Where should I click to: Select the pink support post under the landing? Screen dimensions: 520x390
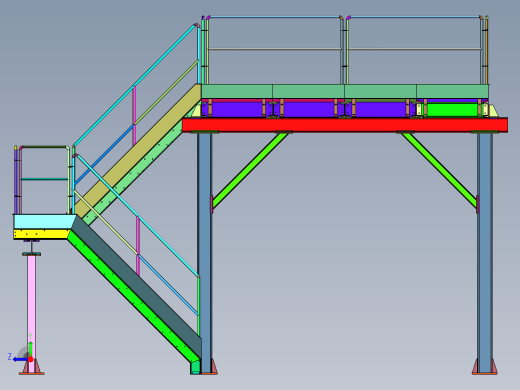[x=32, y=313]
